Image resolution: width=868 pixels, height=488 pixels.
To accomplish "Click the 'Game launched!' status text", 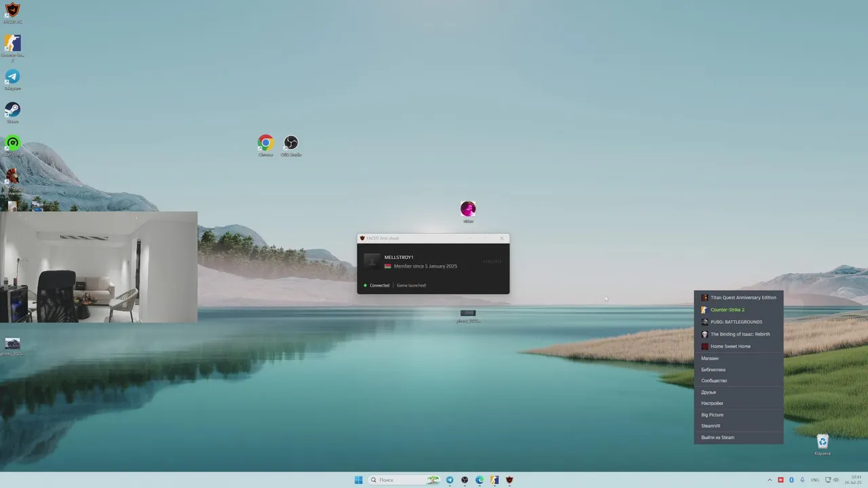I will pyautogui.click(x=412, y=285).
